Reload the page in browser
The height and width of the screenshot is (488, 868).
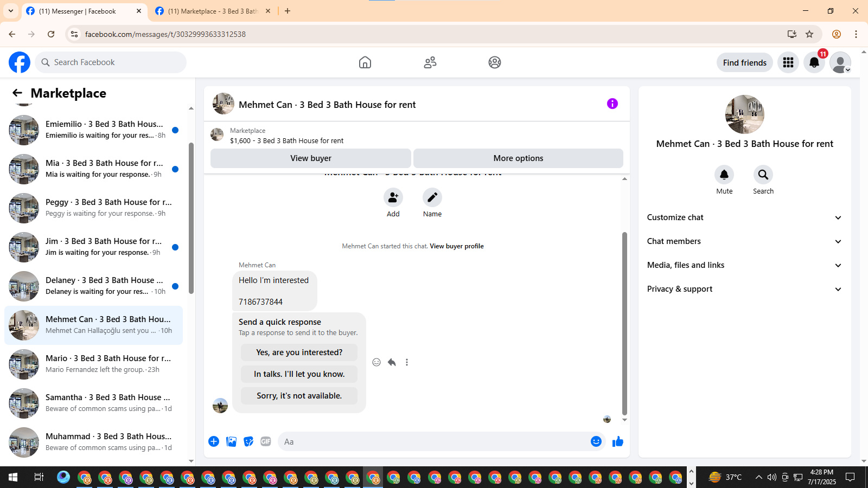click(51, 34)
